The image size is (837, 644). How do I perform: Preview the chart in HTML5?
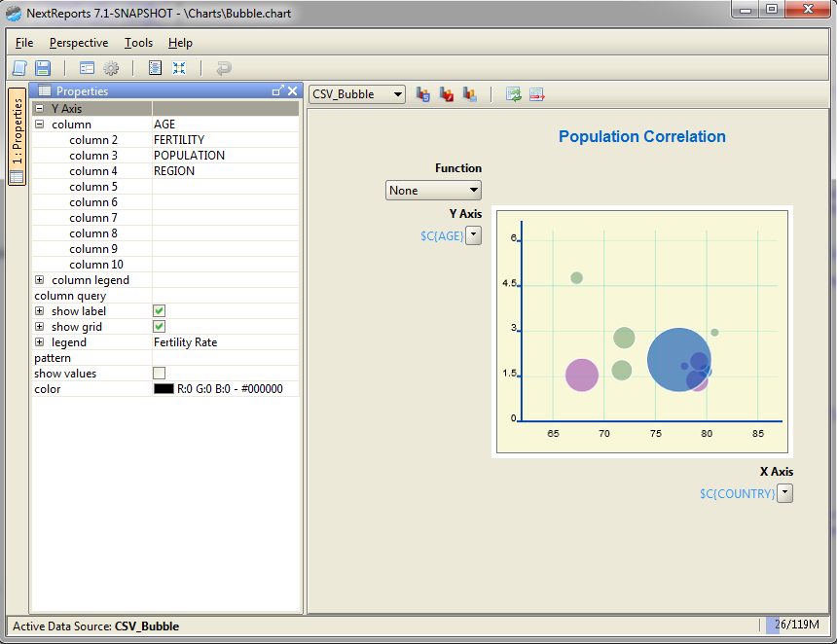(422, 93)
